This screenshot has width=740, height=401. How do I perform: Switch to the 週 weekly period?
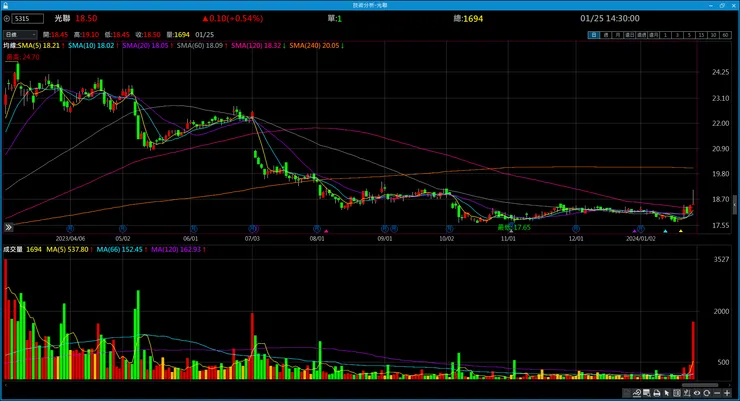click(606, 35)
